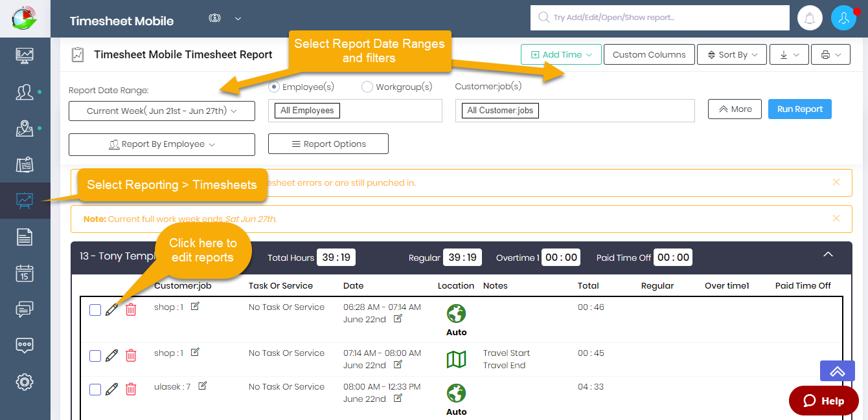
Task: Open the Add Time dropdown
Action: (561, 55)
